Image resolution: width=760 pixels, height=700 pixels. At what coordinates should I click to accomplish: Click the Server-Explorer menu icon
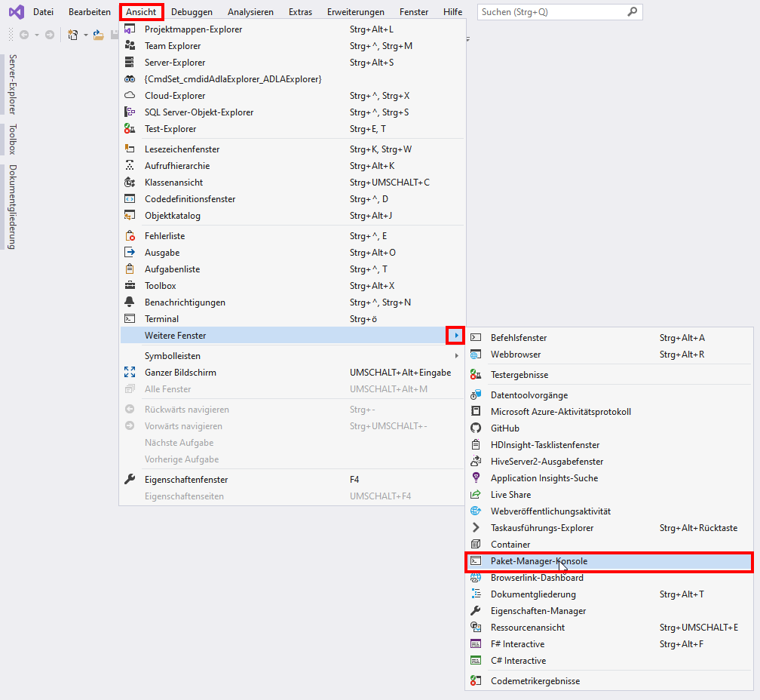pos(130,62)
